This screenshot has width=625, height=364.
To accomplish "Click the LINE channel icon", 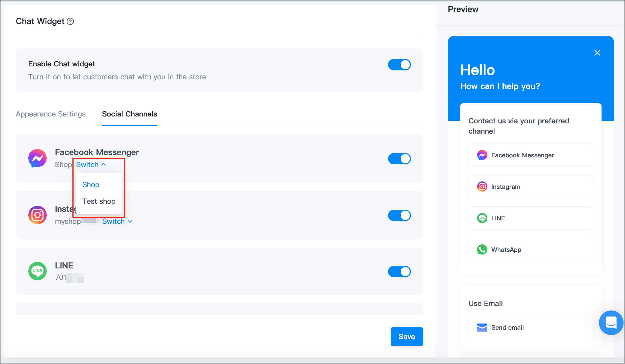I will 37,271.
